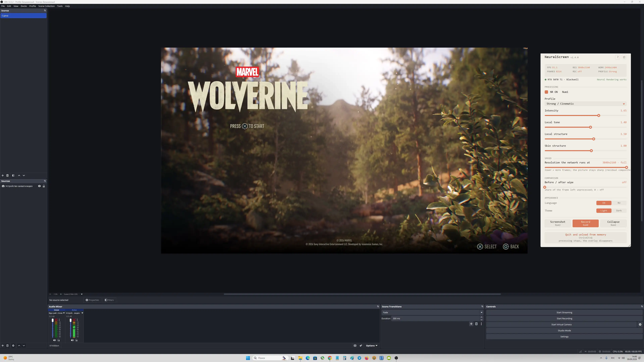The image size is (644, 362).
Task: Click Start Streaming button
Action: [x=564, y=312]
